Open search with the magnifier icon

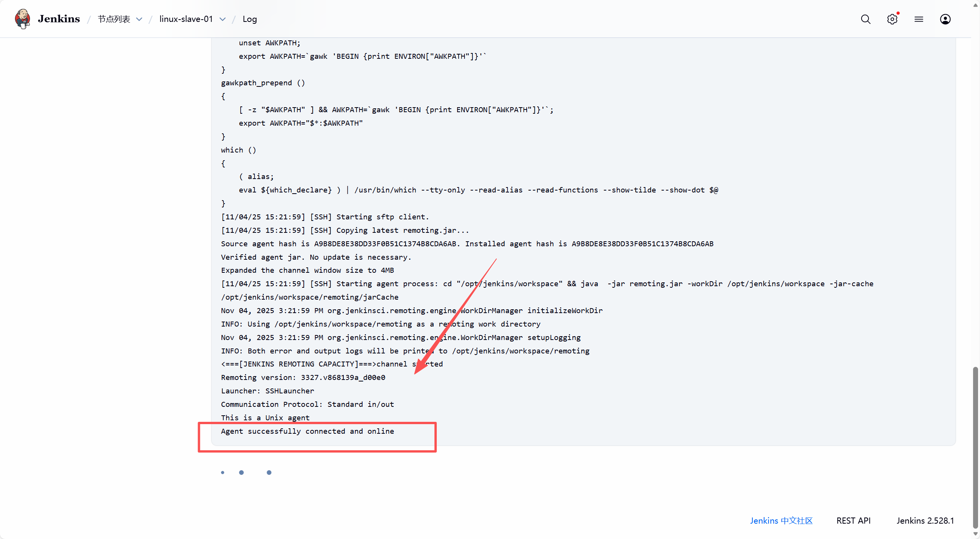point(865,19)
